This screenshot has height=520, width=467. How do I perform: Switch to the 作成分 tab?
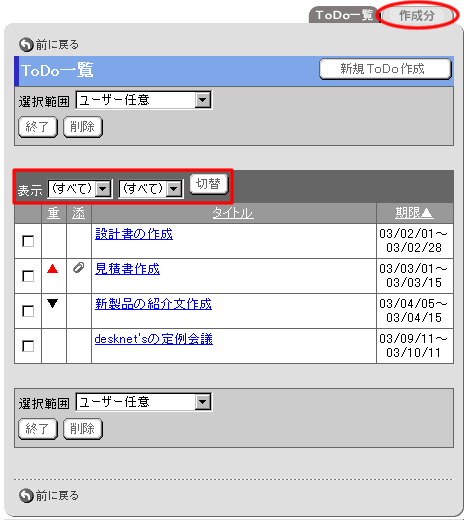(417, 15)
